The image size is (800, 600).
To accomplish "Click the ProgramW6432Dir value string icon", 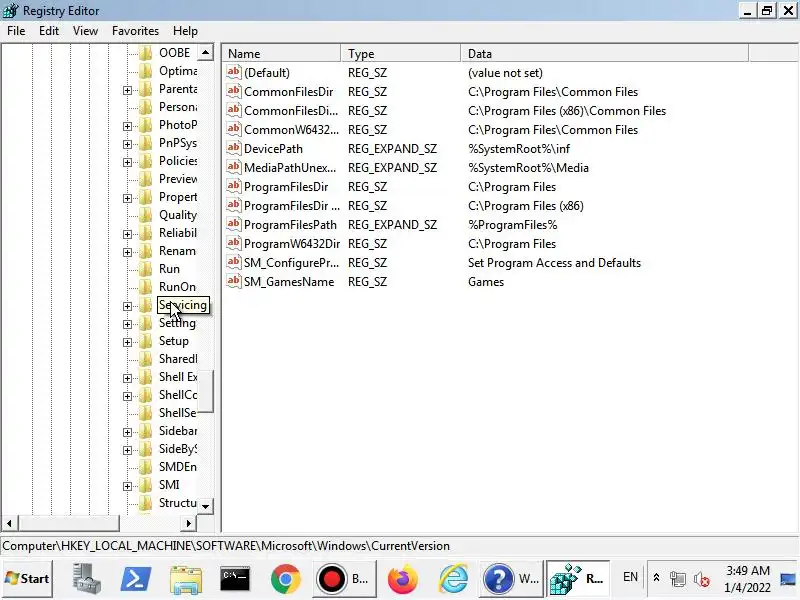I will click(x=234, y=243).
